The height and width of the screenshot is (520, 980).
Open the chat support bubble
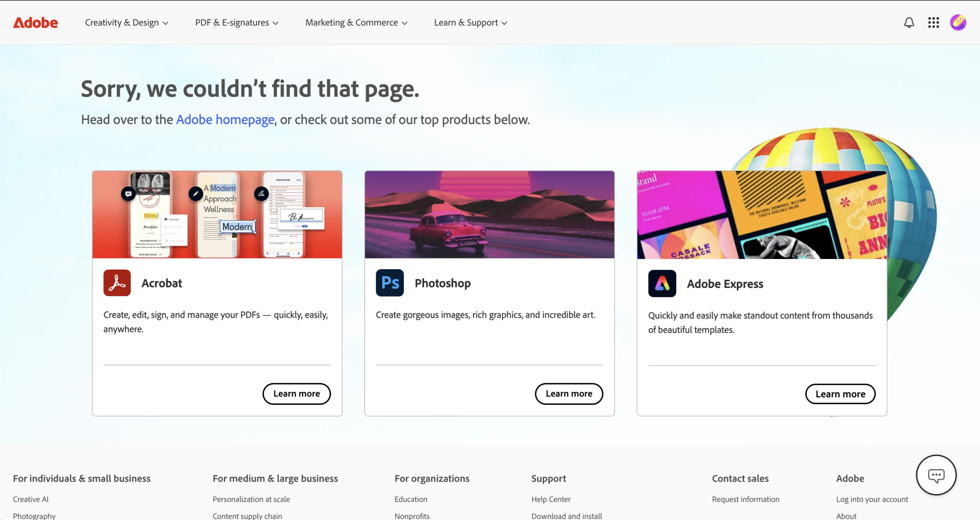point(936,475)
